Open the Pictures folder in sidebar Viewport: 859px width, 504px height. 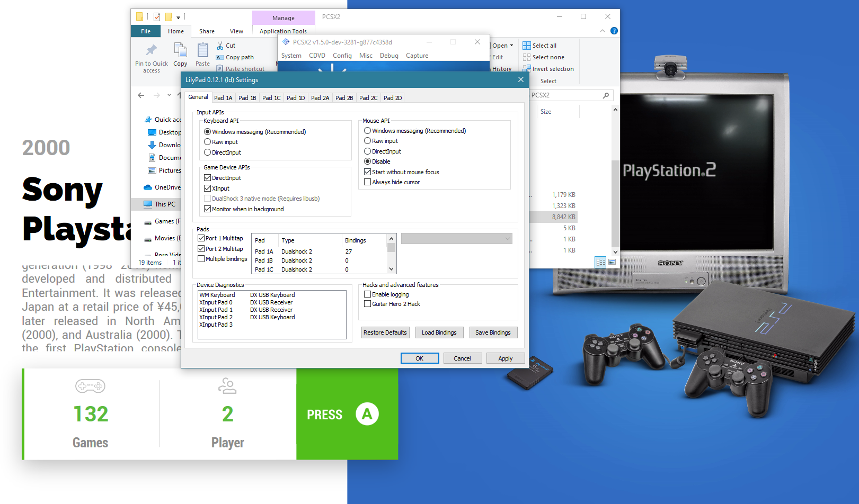[165, 170]
